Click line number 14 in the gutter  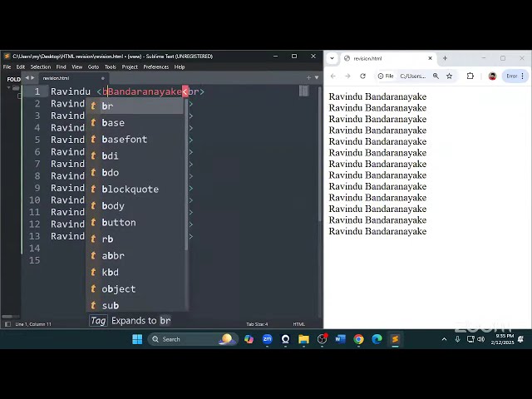[x=35, y=249]
